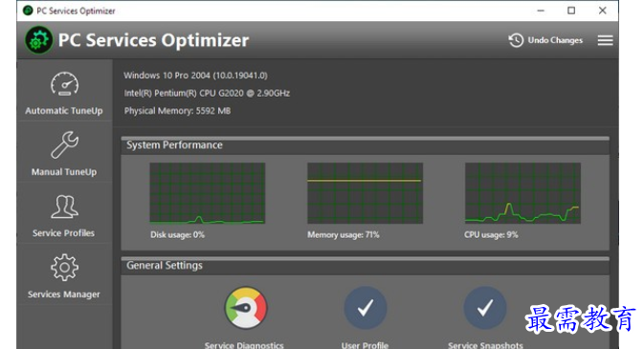Click the Disk usage graph

click(208, 193)
